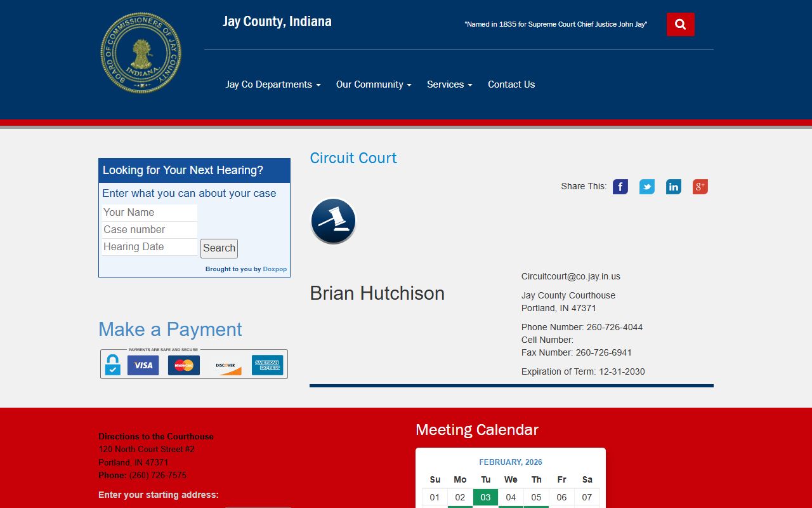Viewport: 812px width, 508px height.
Task: Select calendar day 05
Action: [536, 497]
